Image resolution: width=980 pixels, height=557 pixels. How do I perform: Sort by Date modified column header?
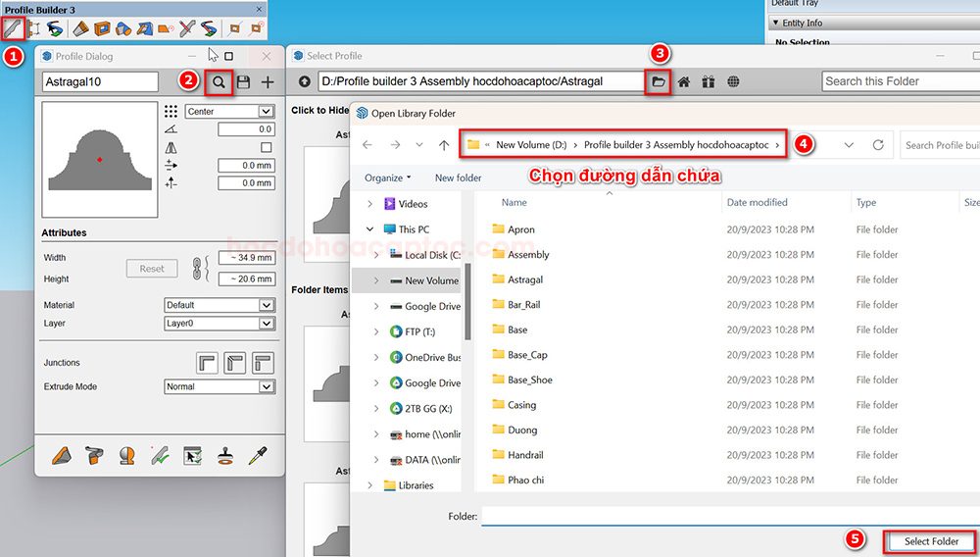point(757,203)
